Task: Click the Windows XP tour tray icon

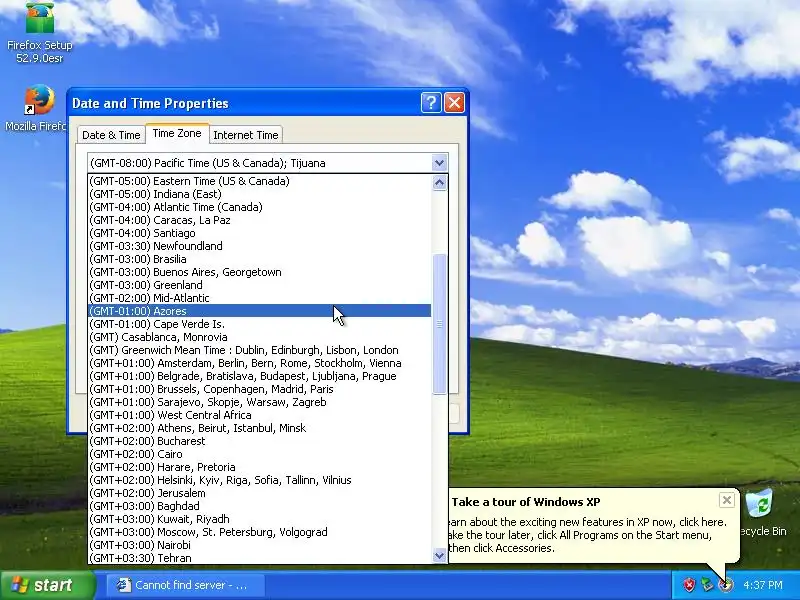Action: 725,585
